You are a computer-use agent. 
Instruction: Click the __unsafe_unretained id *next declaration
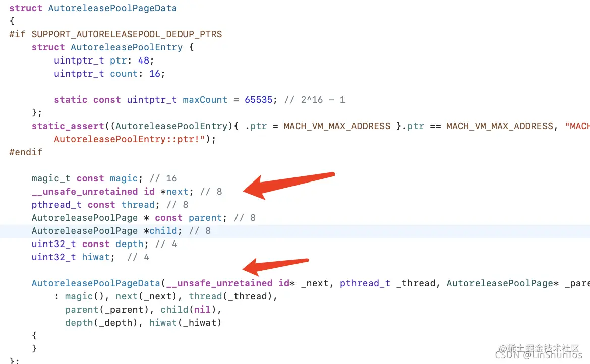coord(112,192)
